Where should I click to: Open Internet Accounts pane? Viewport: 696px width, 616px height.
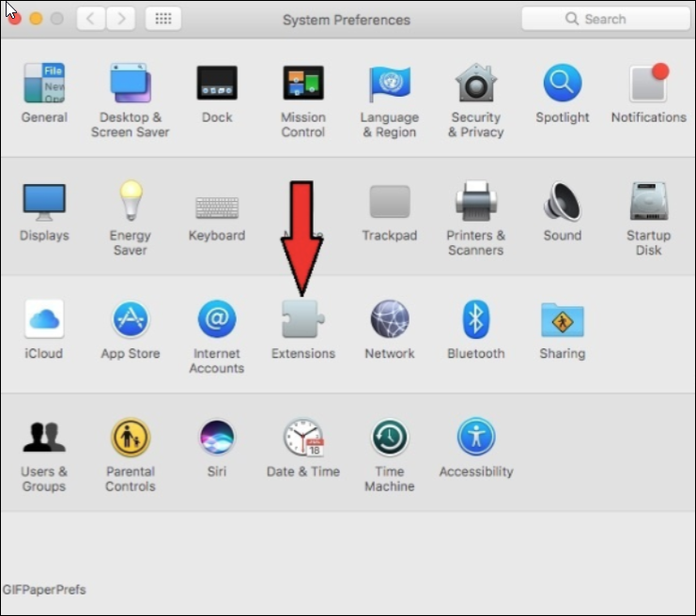point(217,318)
